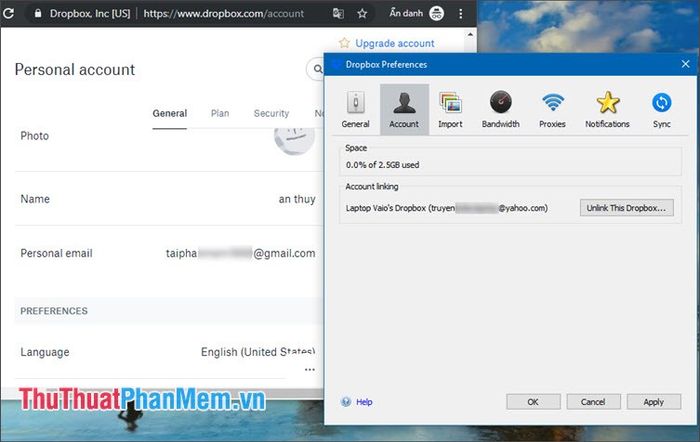
Task: Switch to the Plan tab
Action: (x=220, y=113)
